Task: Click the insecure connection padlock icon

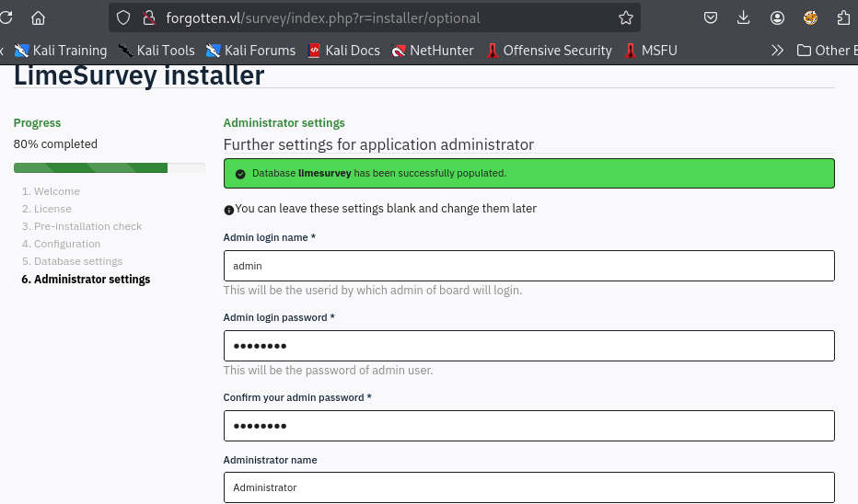Action: [x=147, y=17]
